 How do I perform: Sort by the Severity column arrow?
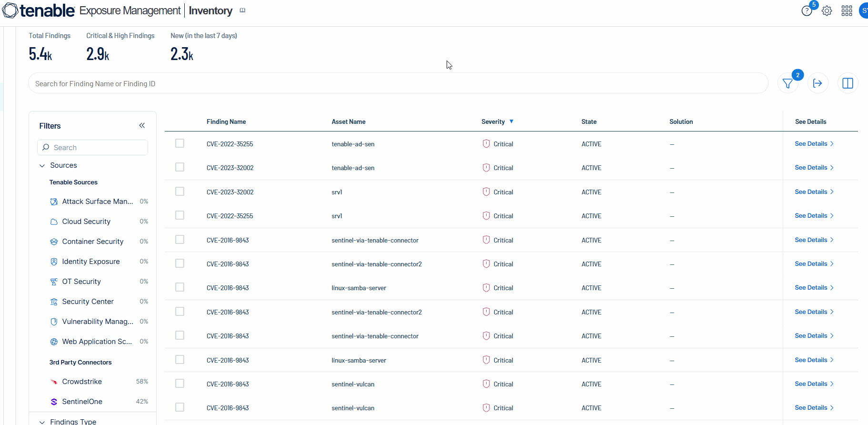pyautogui.click(x=511, y=121)
